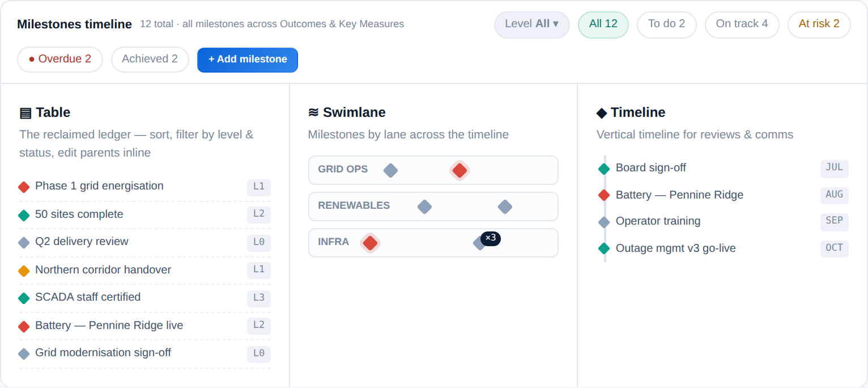
Task: Click the OCT month badge
Action: 834,248
